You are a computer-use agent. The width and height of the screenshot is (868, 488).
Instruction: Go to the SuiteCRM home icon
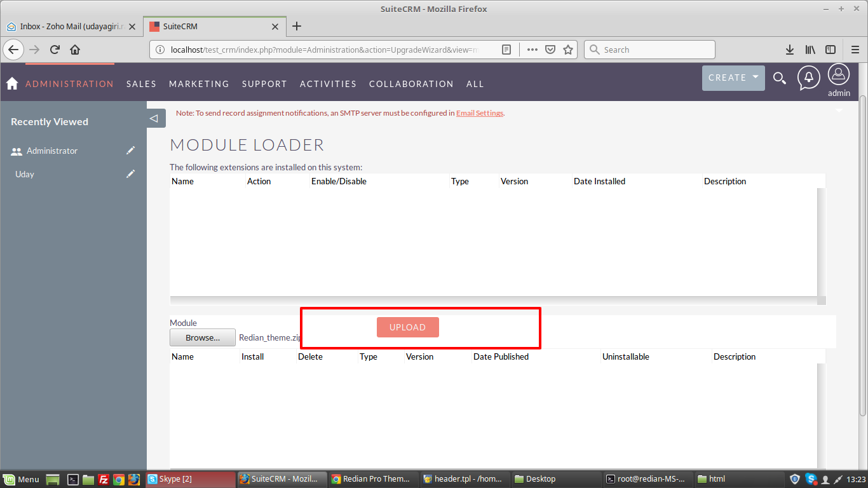tap(11, 83)
